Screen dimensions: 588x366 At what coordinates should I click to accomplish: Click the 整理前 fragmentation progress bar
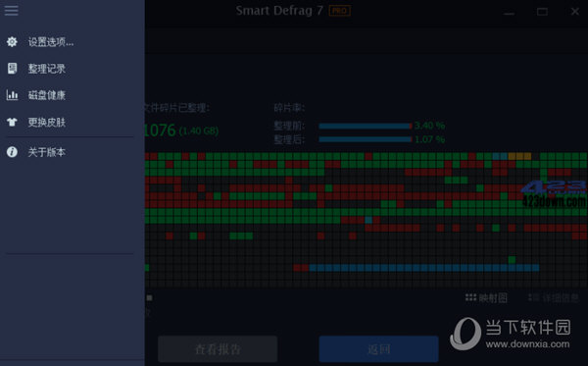(x=366, y=127)
